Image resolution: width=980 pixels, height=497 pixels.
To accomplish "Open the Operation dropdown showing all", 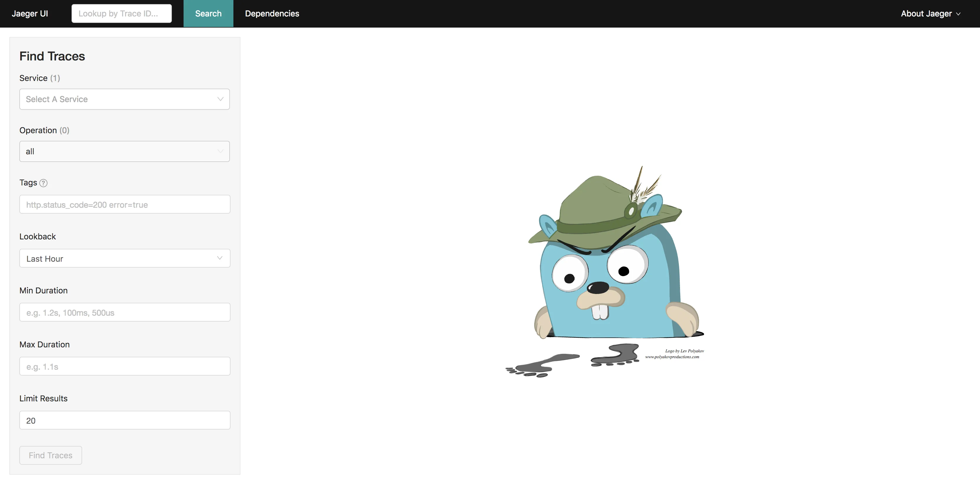I will [124, 151].
